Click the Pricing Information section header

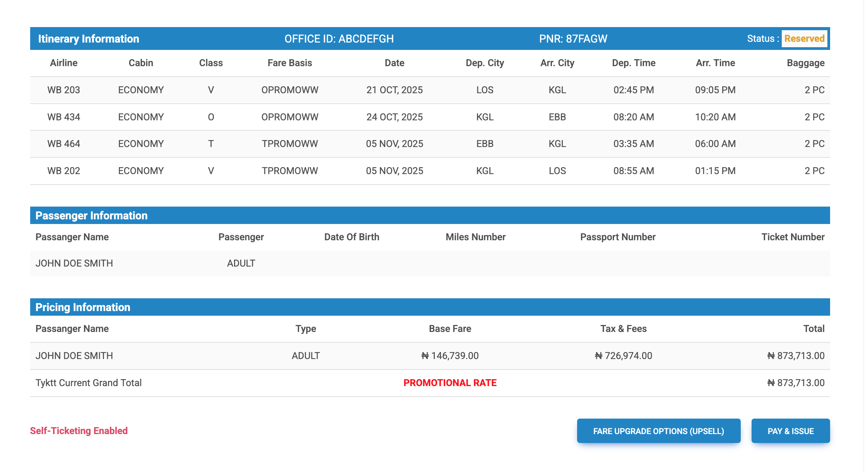click(83, 307)
